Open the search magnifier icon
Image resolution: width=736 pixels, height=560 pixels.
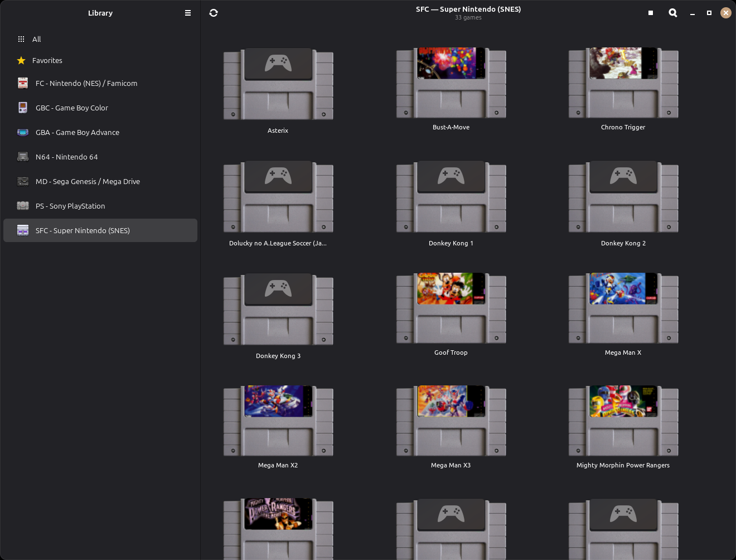tap(673, 13)
